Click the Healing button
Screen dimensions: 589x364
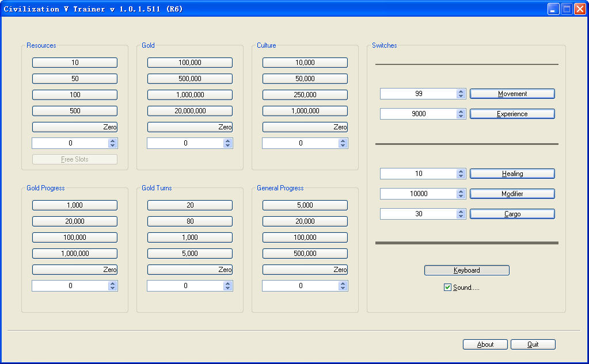coord(512,174)
